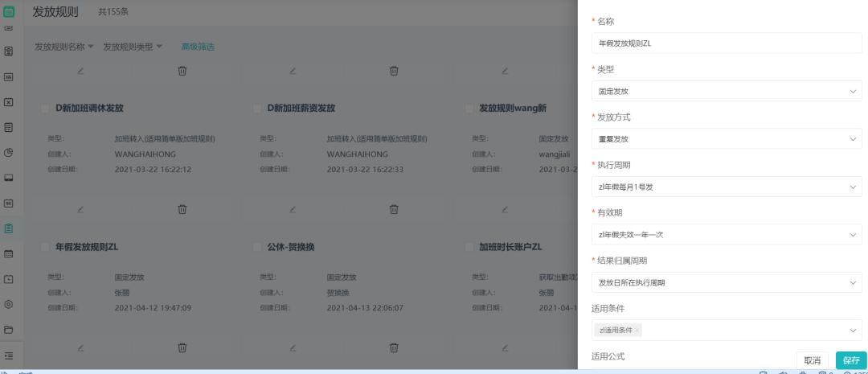Tick the 发放规则wang新 checkbox

point(469,109)
